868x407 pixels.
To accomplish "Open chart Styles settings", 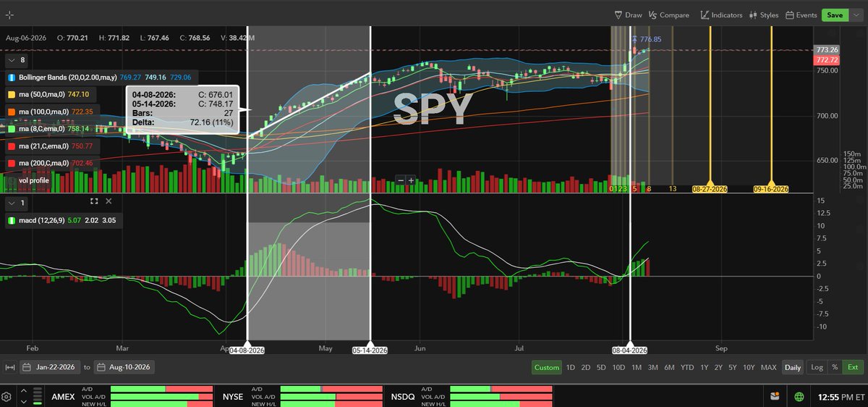I will tap(764, 14).
